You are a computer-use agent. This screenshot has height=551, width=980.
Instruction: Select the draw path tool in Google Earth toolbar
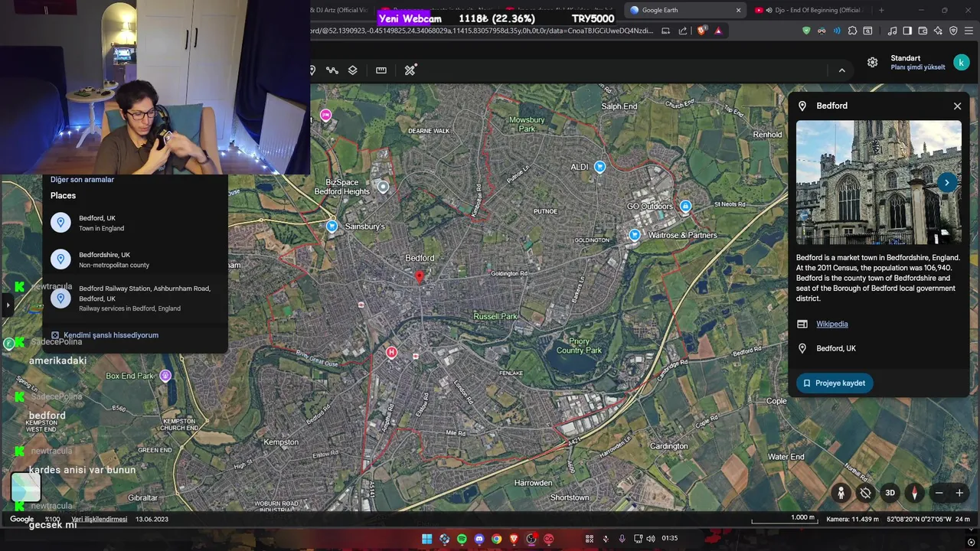332,70
